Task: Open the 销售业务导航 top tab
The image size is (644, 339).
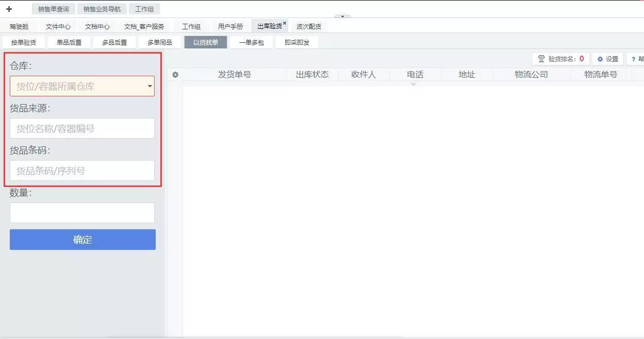Action: coord(102,9)
